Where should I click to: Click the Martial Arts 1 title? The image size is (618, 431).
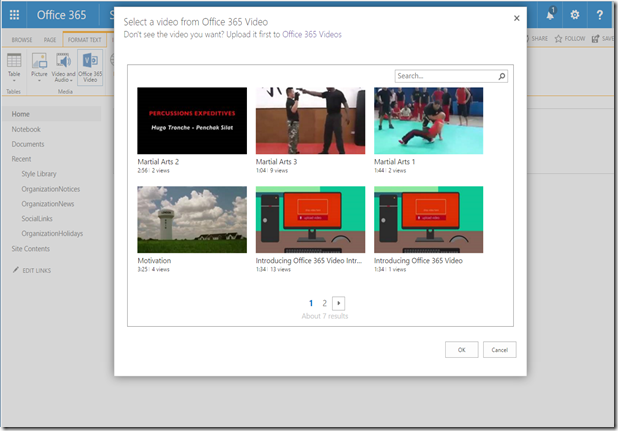coord(395,162)
